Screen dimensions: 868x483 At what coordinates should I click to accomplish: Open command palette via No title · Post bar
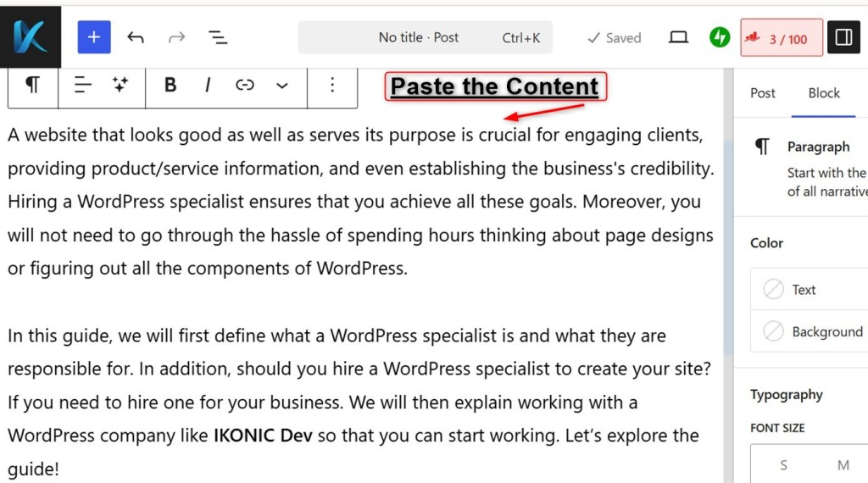426,37
